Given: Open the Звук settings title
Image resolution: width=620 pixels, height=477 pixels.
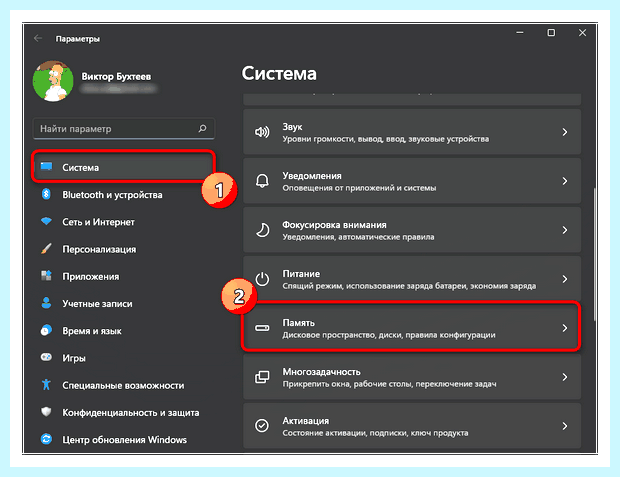Looking at the screenshot, I should pyautogui.click(x=292, y=127).
